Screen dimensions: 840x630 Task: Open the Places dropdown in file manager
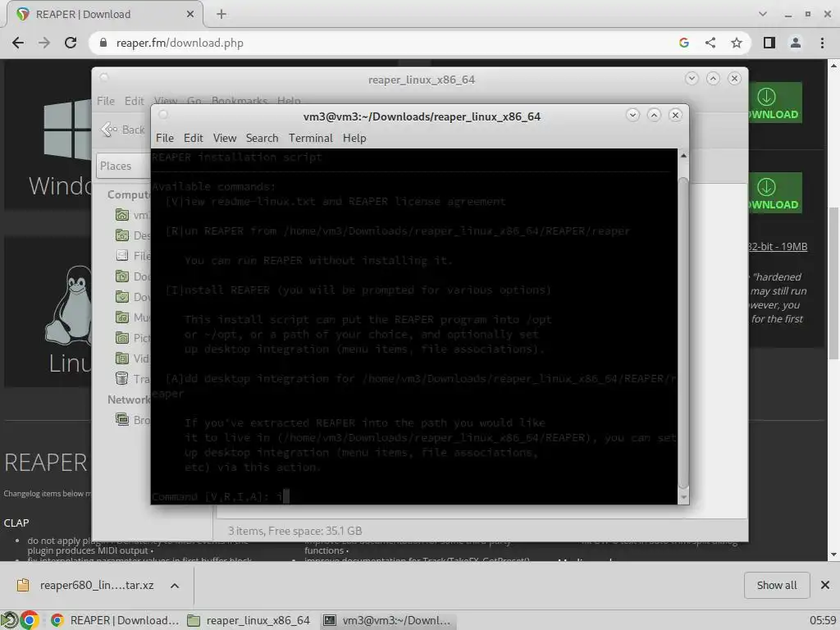[123, 166]
